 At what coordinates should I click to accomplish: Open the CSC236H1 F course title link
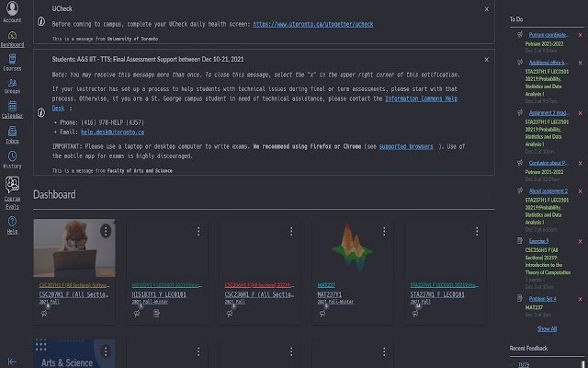pyautogui.click(x=259, y=294)
